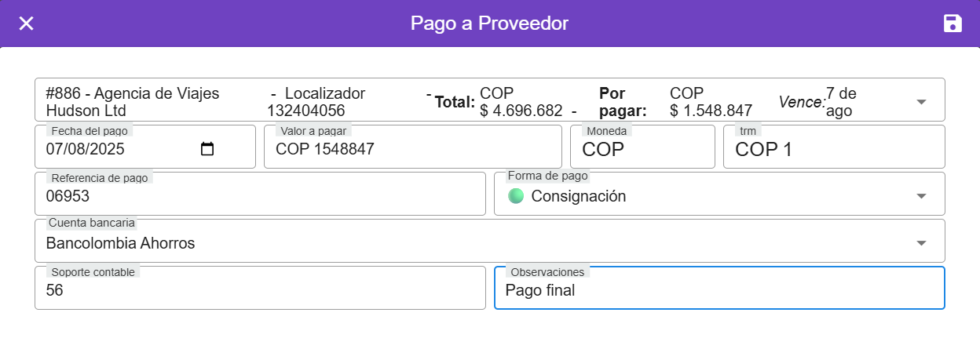This screenshot has height=338, width=980.
Task: Click the date value 07/08/2025
Action: 86,149
